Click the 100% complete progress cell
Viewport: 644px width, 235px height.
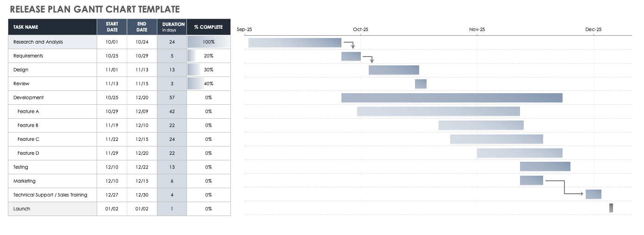click(x=208, y=42)
